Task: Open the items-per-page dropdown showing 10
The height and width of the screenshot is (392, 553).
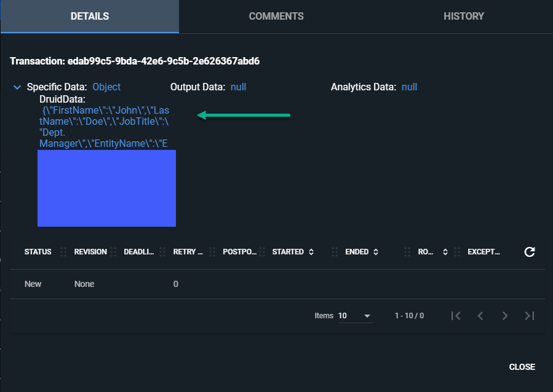Action: 356,315
